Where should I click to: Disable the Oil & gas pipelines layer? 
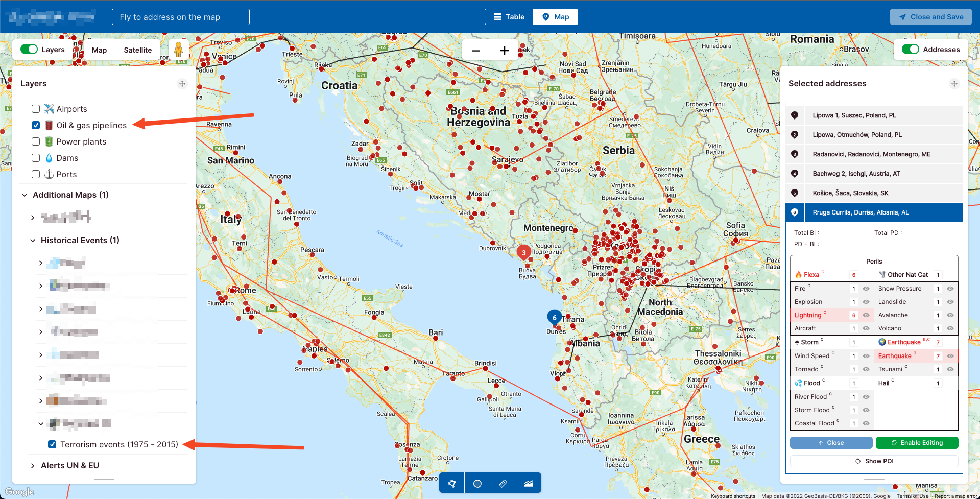36,125
